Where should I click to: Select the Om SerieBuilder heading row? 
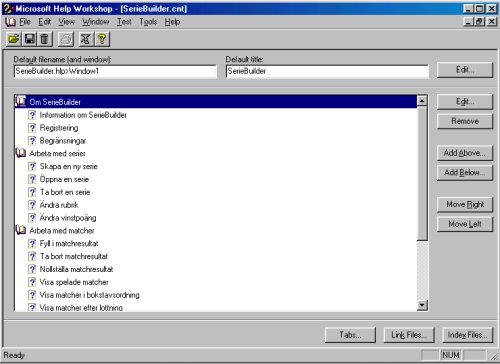(216, 102)
